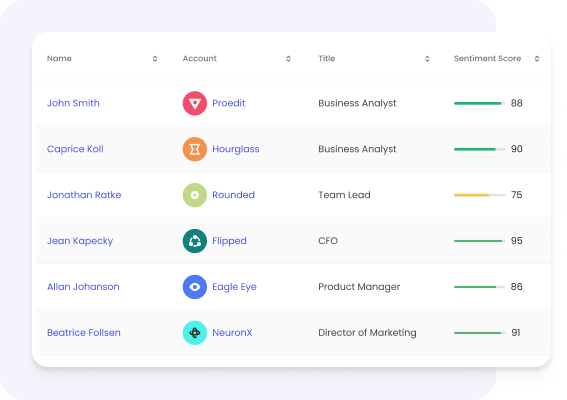Select the Allan Johanson name link

[83, 287]
